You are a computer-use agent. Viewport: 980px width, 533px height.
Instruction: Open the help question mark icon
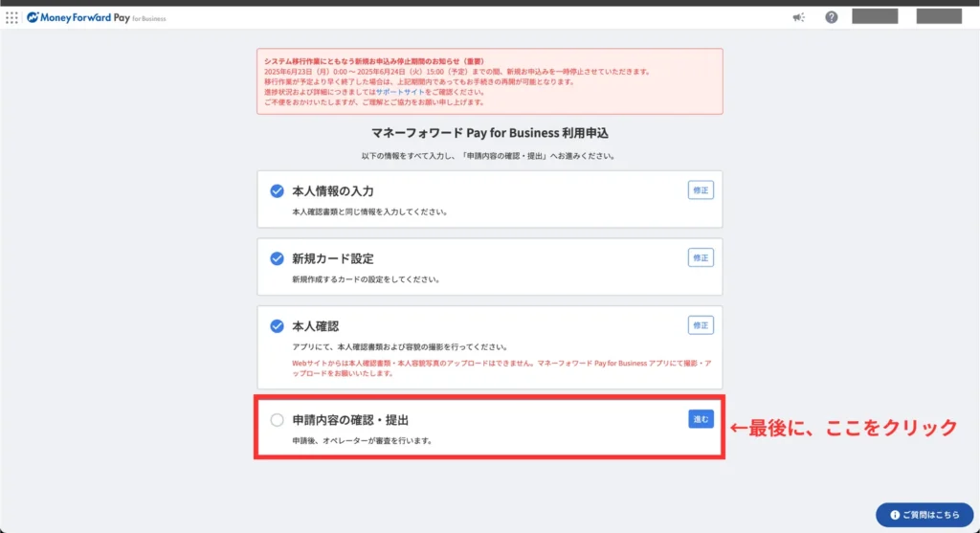[831, 17]
